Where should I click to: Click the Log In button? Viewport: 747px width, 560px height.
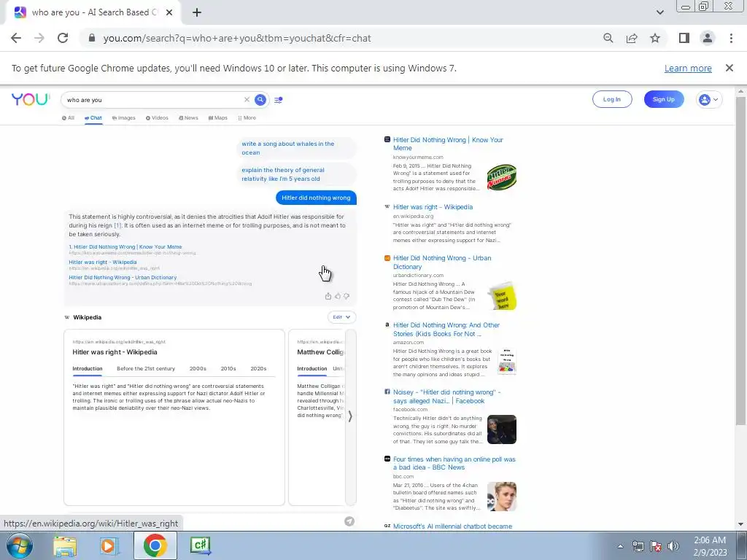coord(612,99)
